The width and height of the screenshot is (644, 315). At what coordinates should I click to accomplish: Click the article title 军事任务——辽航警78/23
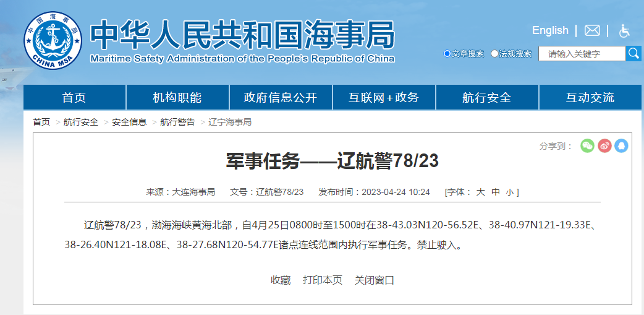click(x=333, y=162)
